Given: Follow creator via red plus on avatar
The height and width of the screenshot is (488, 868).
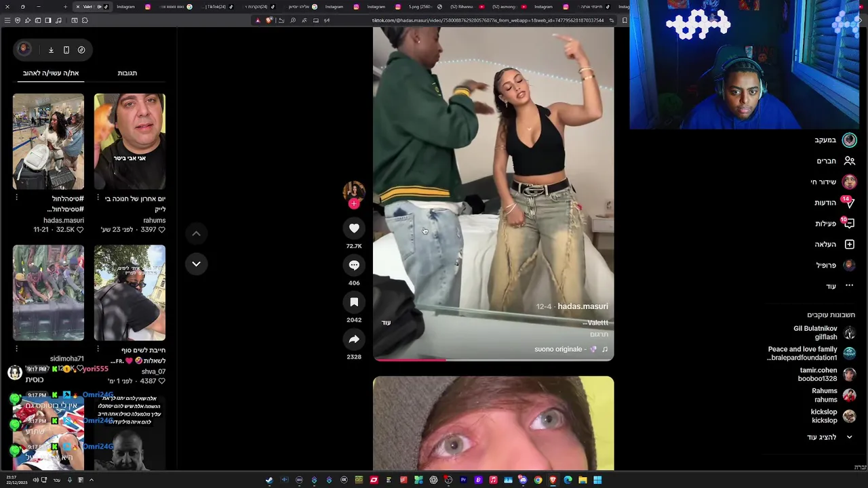Looking at the screenshot, I should click(x=353, y=203).
